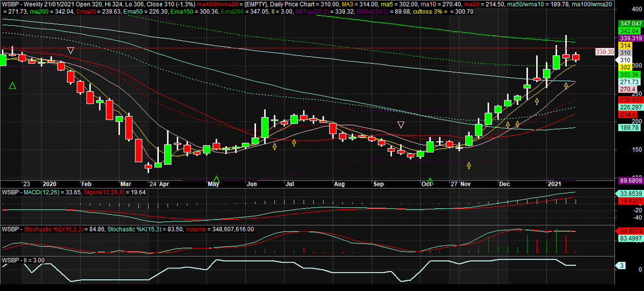Click the Nov label on the date axis
The height and width of the screenshot is (291, 644).
tap(465, 184)
